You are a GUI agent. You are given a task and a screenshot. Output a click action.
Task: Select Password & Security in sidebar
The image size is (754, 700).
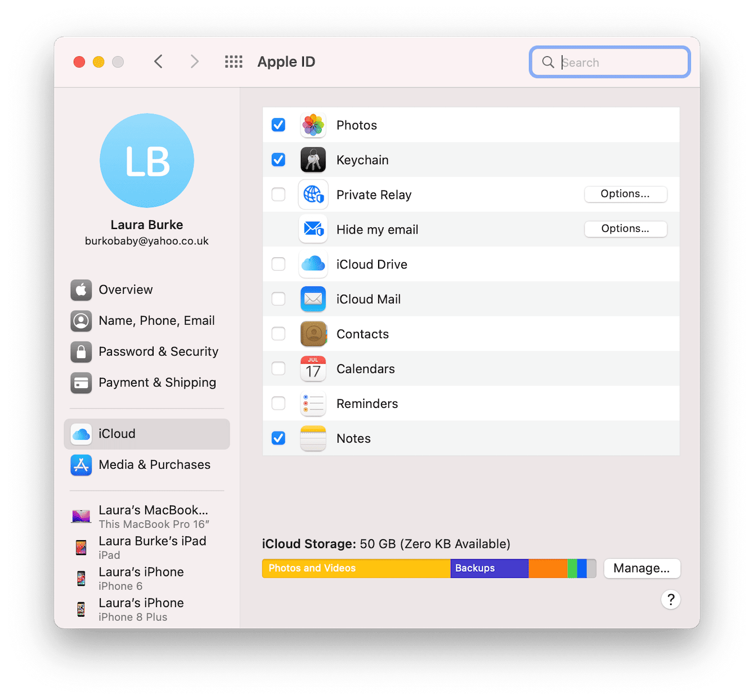click(158, 351)
